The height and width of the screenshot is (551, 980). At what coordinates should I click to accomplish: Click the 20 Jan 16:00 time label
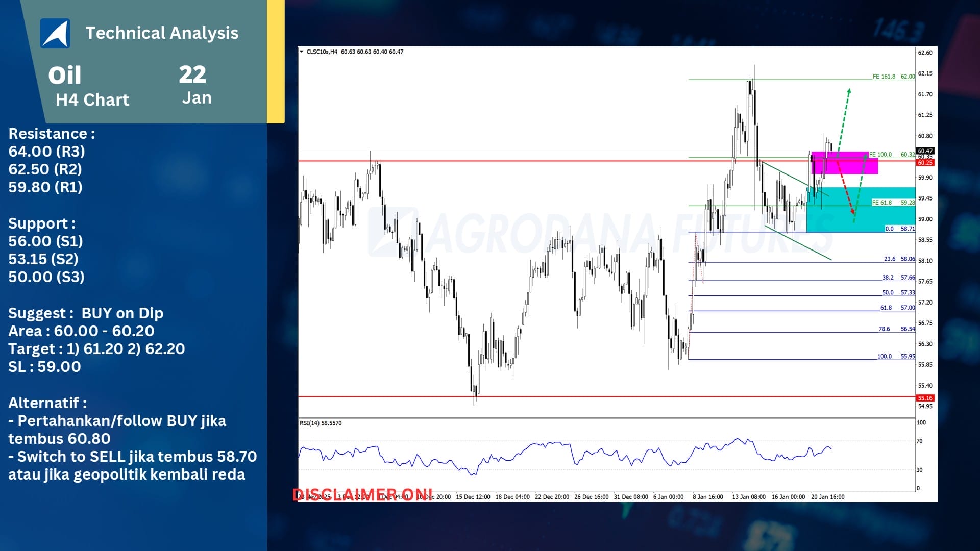tap(827, 497)
